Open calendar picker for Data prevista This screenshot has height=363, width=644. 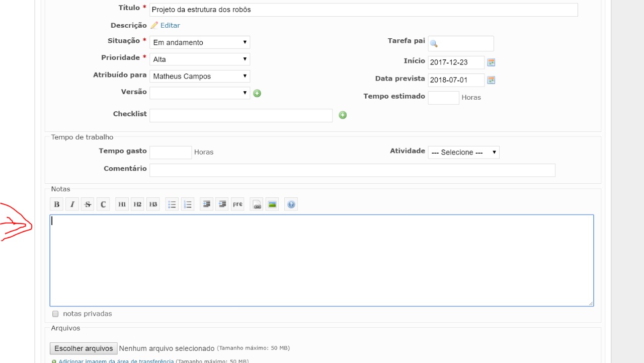click(492, 80)
